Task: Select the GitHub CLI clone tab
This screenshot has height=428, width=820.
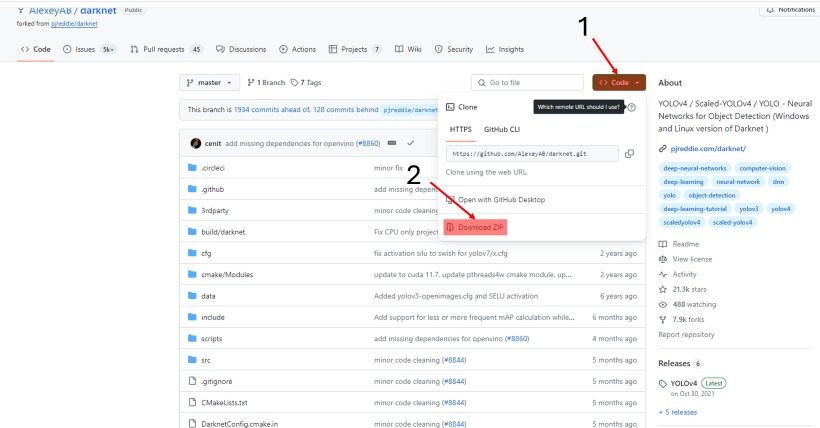Action: (x=502, y=130)
